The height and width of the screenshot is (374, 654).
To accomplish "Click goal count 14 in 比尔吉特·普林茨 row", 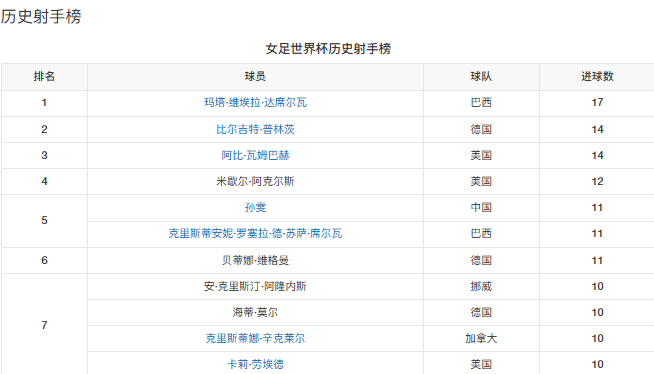I will tap(597, 129).
